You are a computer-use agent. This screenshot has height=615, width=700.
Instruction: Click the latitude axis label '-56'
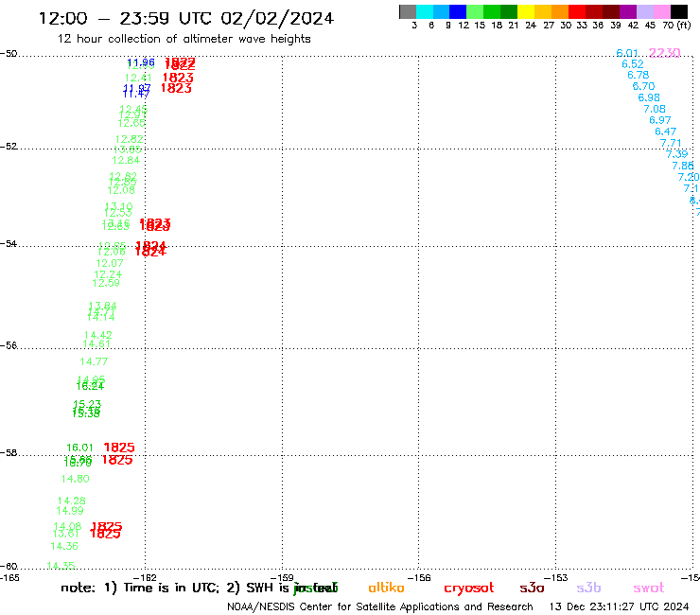pos(9,345)
